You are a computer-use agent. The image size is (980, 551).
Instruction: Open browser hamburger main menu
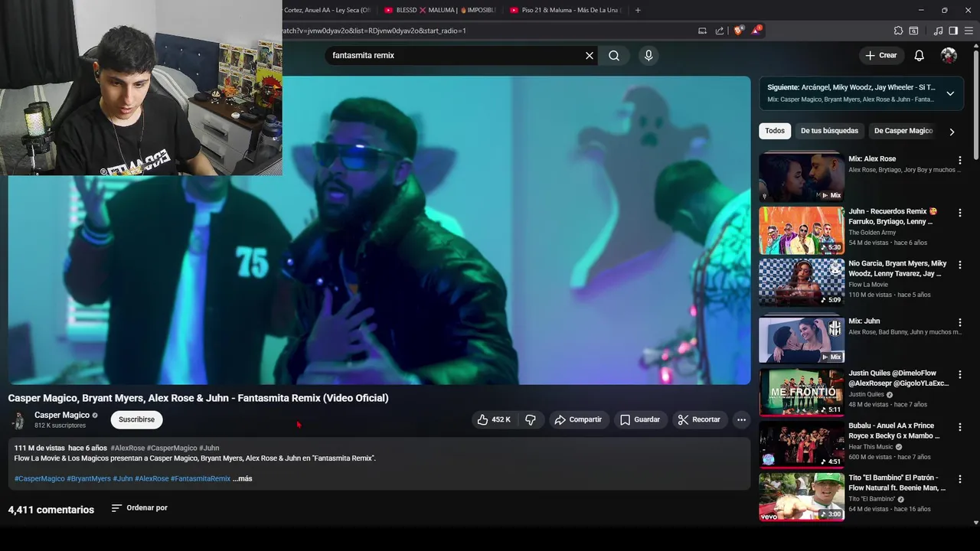point(969,31)
